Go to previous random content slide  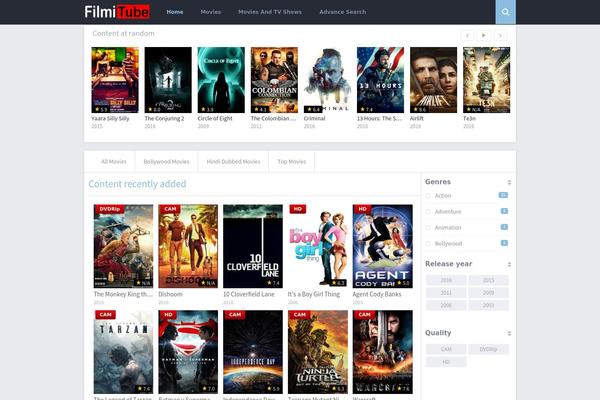tap(467, 36)
